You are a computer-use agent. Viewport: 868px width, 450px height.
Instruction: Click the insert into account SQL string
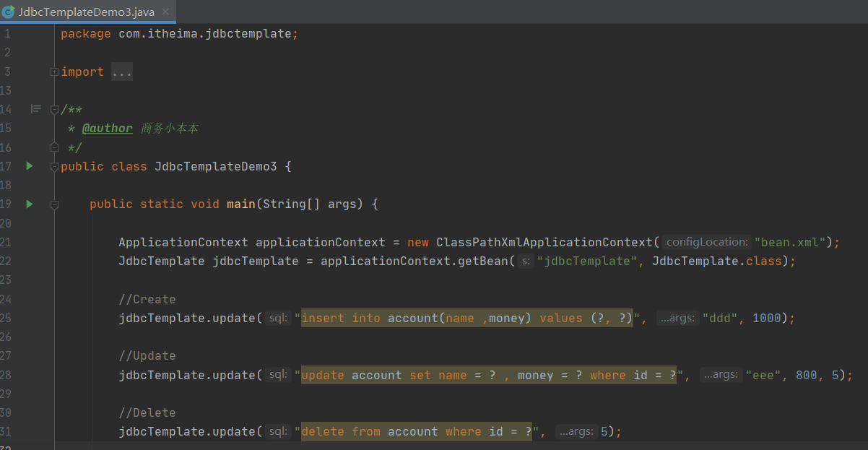[467, 318]
